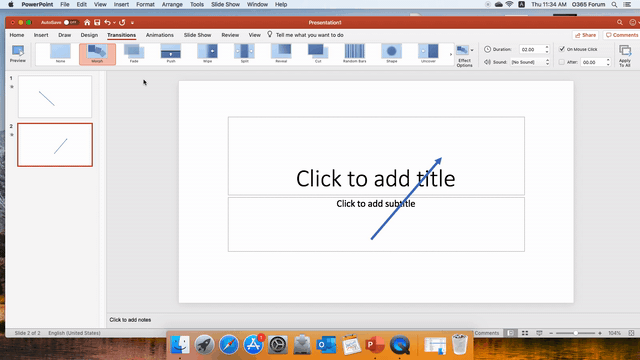Open Effect Options dropdown
The height and width of the screenshot is (360, 640).
[464, 56]
